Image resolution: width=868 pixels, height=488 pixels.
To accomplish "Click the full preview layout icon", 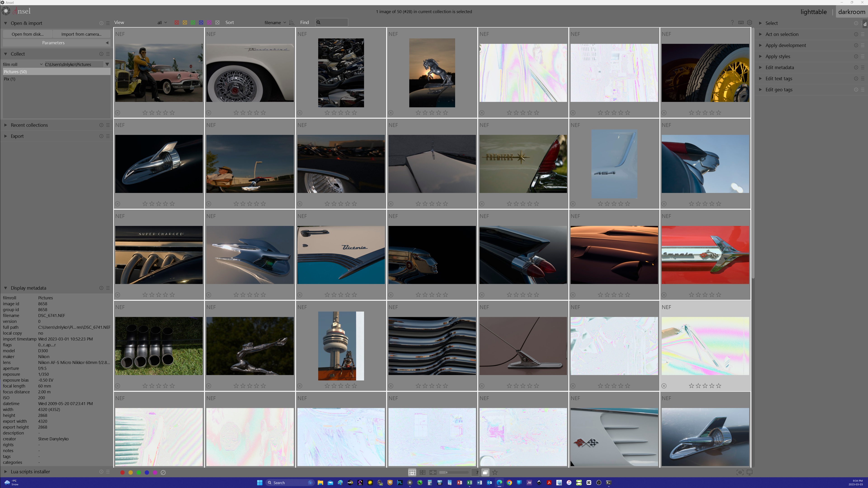I will point(433,472).
